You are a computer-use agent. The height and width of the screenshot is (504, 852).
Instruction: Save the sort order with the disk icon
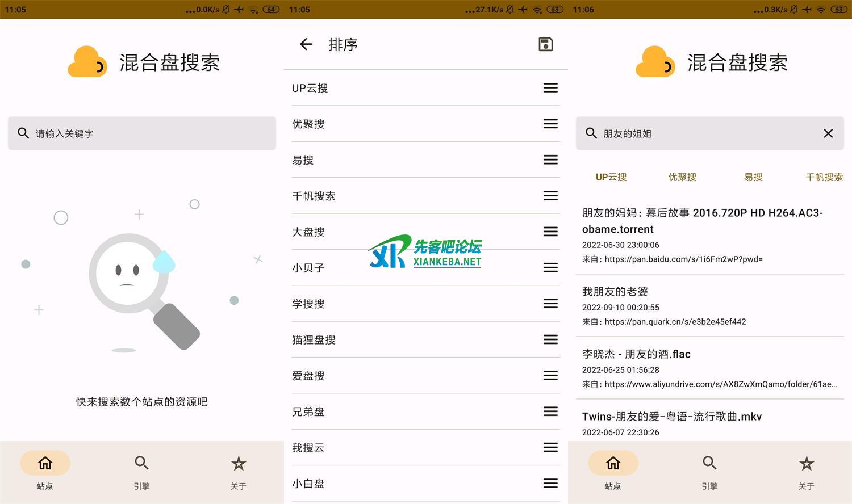[545, 44]
